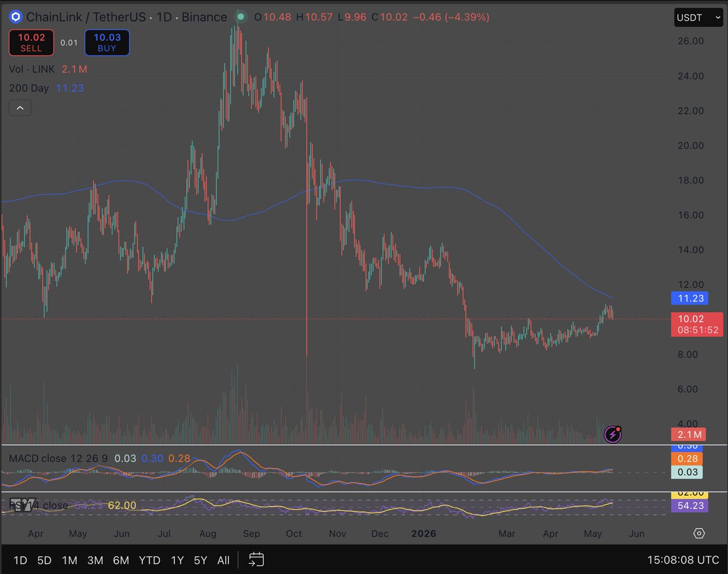The width and height of the screenshot is (728, 574).
Task: Click the 0.01 spread value between Sell and Buy
Action: (69, 42)
